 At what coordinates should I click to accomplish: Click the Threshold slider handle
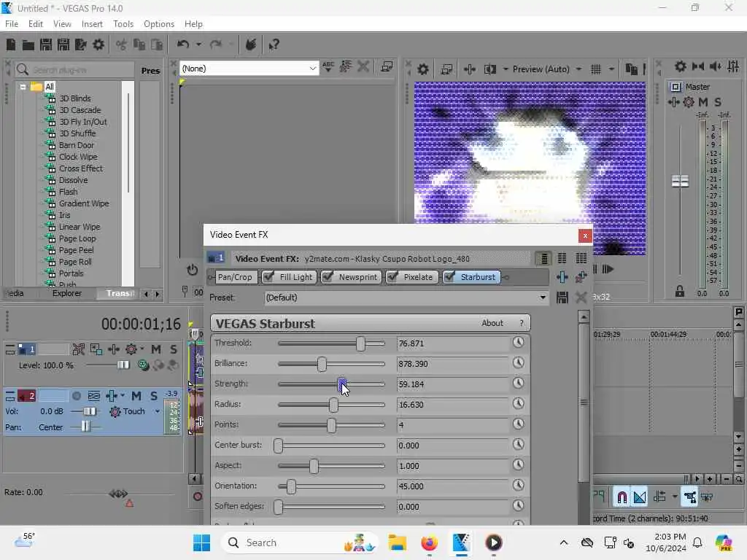tap(360, 343)
